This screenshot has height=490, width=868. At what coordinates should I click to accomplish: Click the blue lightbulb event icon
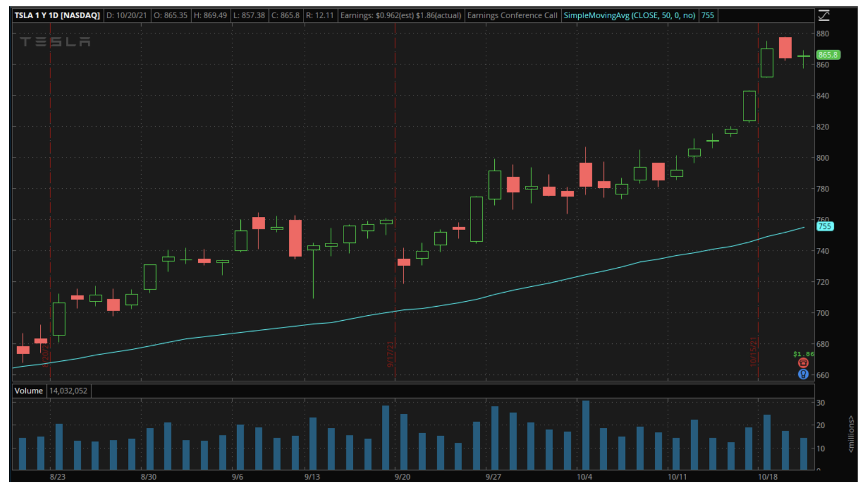pyautogui.click(x=803, y=374)
